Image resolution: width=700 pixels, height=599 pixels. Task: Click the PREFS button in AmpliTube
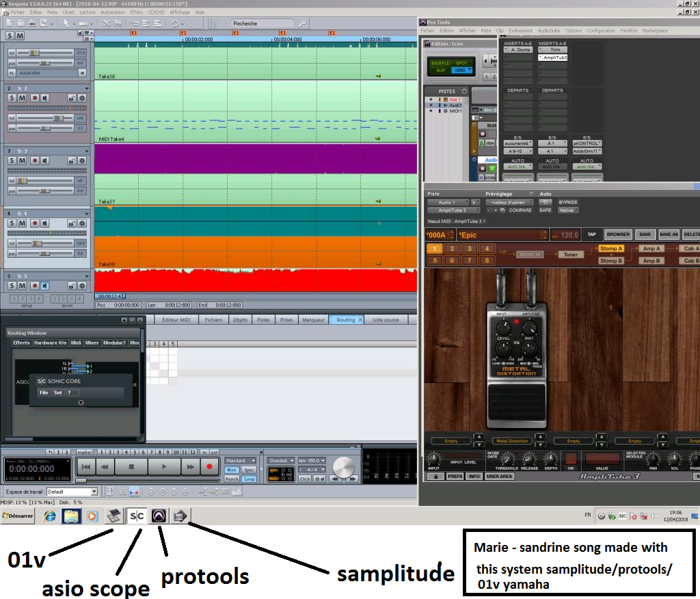point(455,477)
